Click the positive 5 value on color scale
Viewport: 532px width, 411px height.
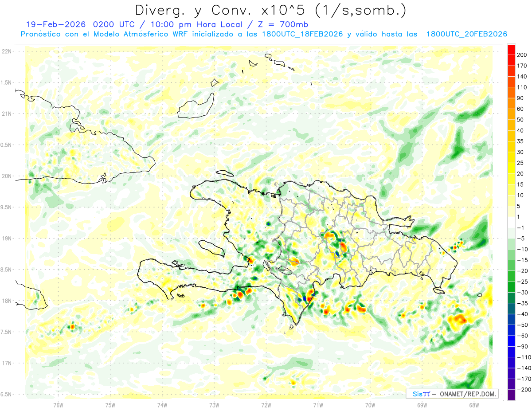[519, 206]
